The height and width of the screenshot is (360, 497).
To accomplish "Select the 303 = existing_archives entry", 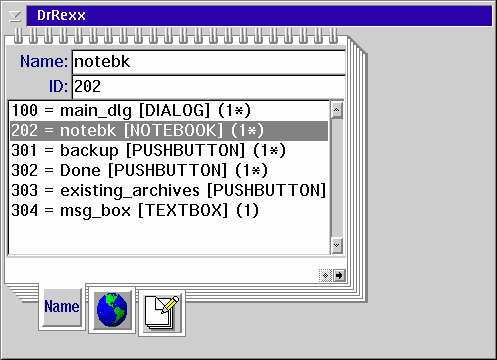I will point(169,190).
